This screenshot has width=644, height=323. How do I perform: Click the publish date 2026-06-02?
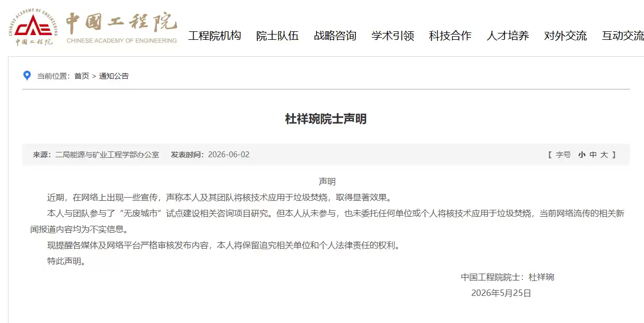(229, 155)
